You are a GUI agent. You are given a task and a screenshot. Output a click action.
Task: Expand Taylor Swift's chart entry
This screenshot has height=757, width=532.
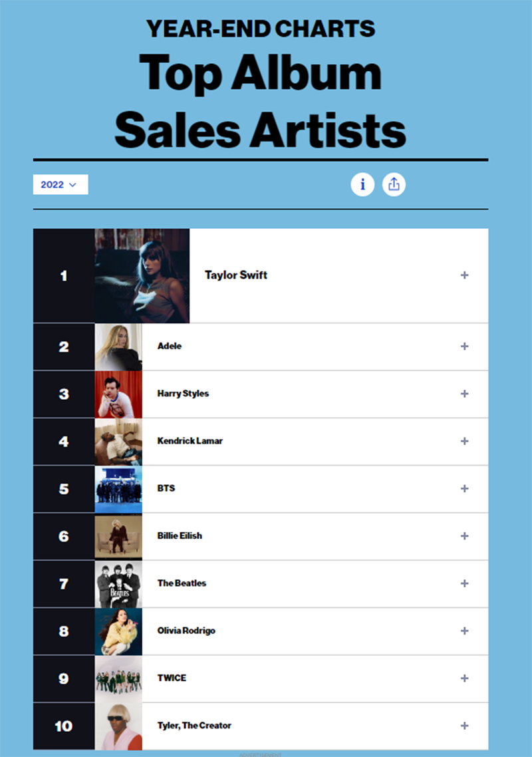coord(464,275)
